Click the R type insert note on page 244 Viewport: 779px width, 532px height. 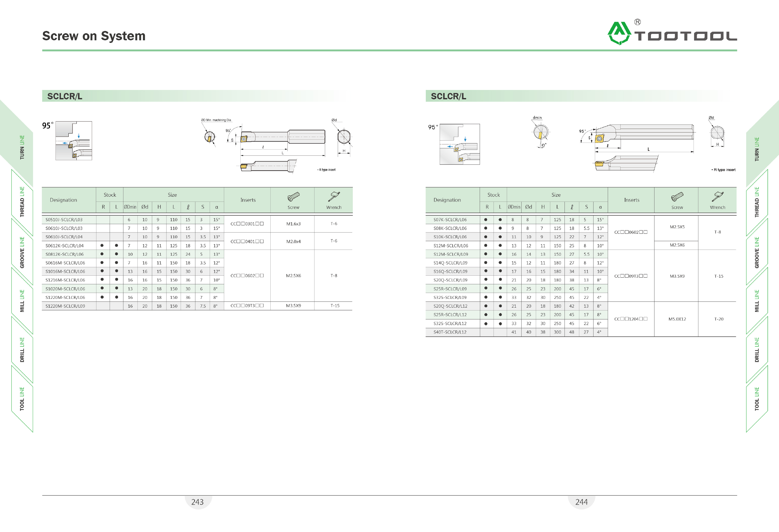coord(724,170)
